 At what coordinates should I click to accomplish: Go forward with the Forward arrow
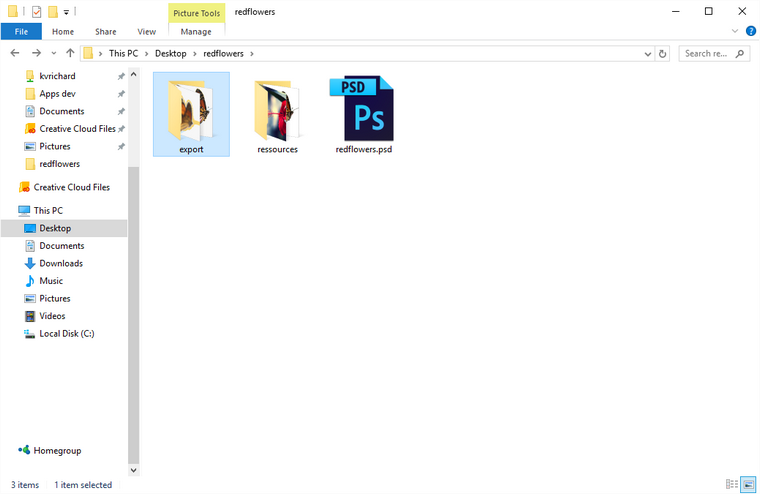click(36, 53)
